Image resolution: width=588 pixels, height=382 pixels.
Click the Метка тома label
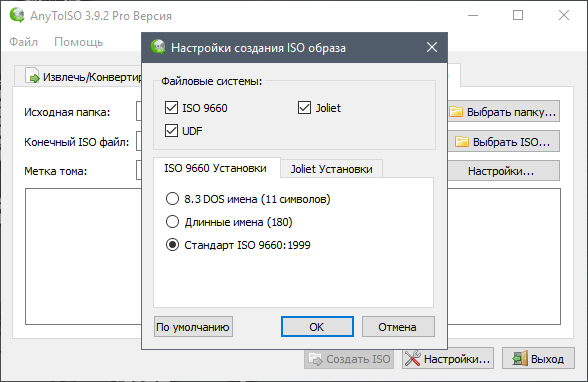click(x=56, y=171)
